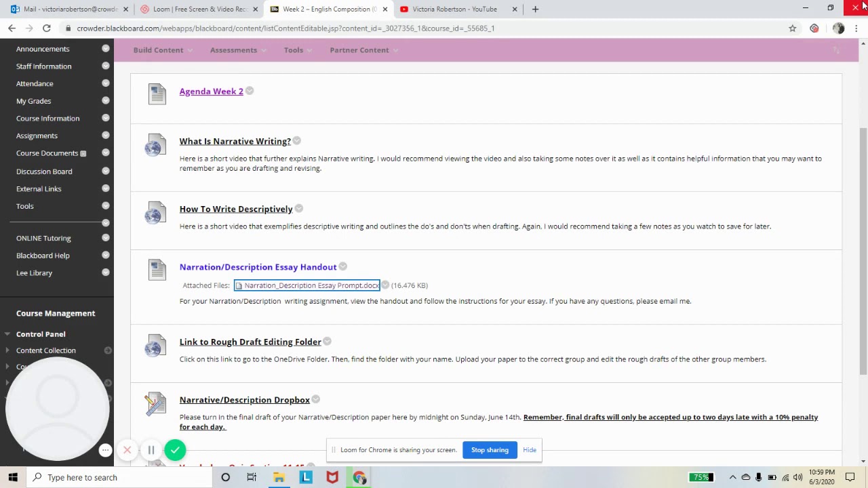Viewport: 868px width, 488px height.
Task: Open Task View in the taskbar
Action: click(x=252, y=477)
